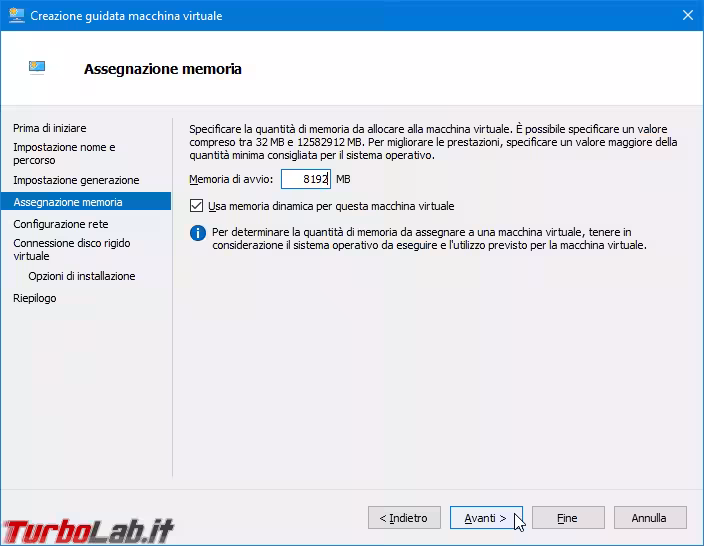
Task: Cancel the wizard with Annulla
Action: pos(649,518)
